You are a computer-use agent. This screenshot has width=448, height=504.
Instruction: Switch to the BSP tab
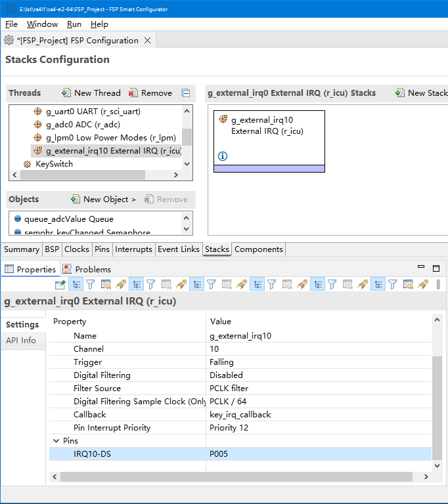coord(52,249)
